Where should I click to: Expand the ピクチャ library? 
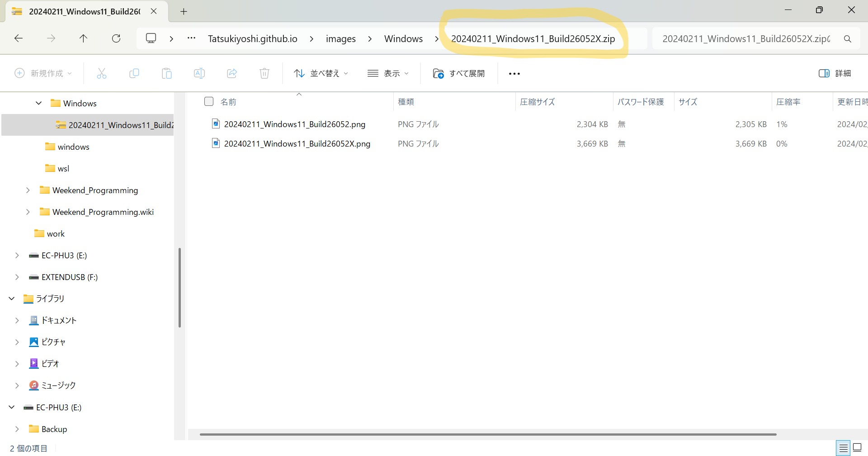17,342
